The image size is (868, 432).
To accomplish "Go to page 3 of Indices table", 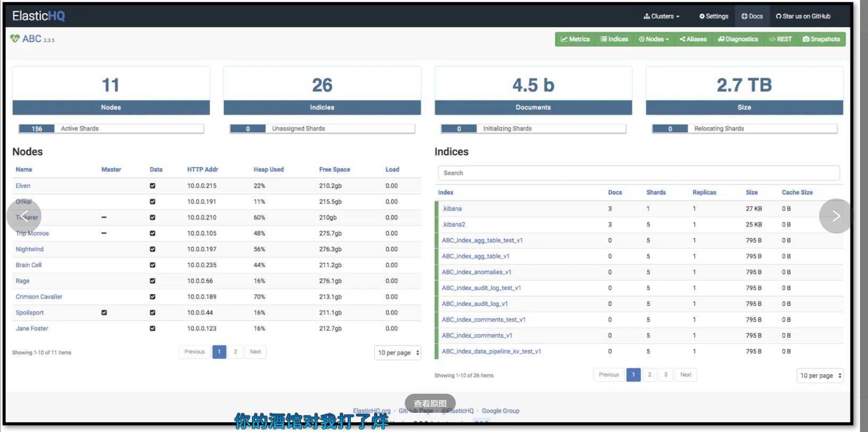I will point(665,375).
